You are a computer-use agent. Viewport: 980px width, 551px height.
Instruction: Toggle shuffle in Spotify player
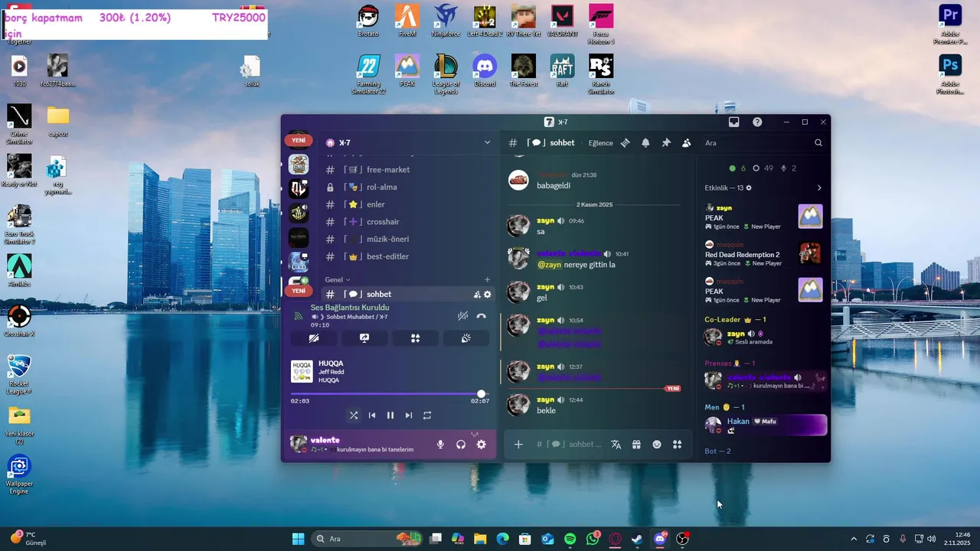(x=354, y=416)
